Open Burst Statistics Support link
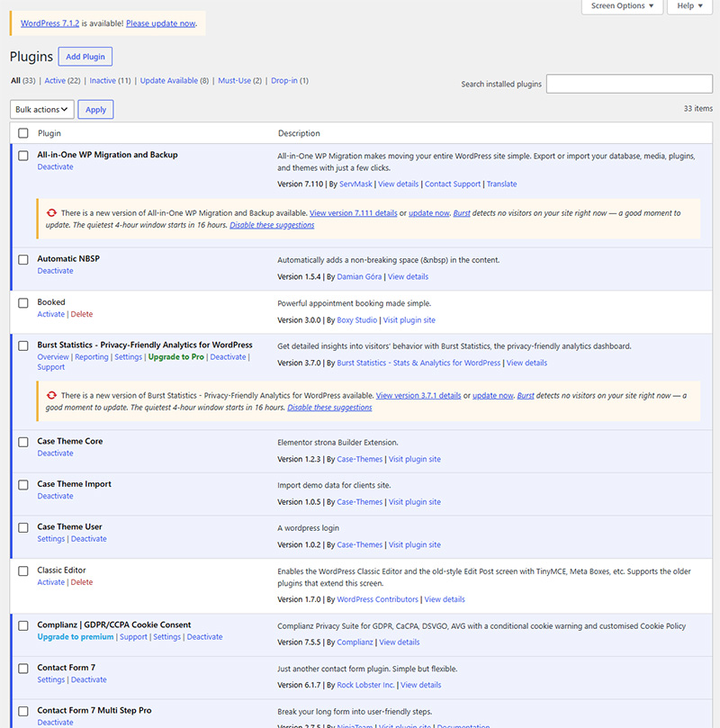Image resolution: width=720 pixels, height=728 pixels. [x=51, y=367]
